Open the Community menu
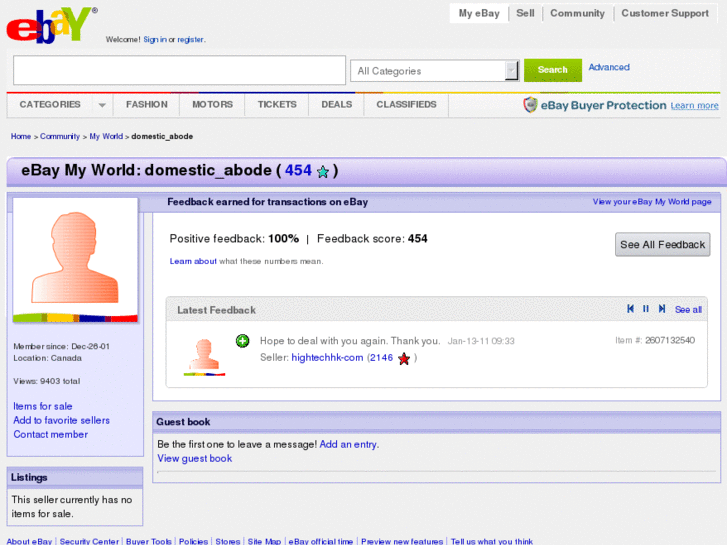Image resolution: width=727 pixels, height=545 pixels. [577, 13]
